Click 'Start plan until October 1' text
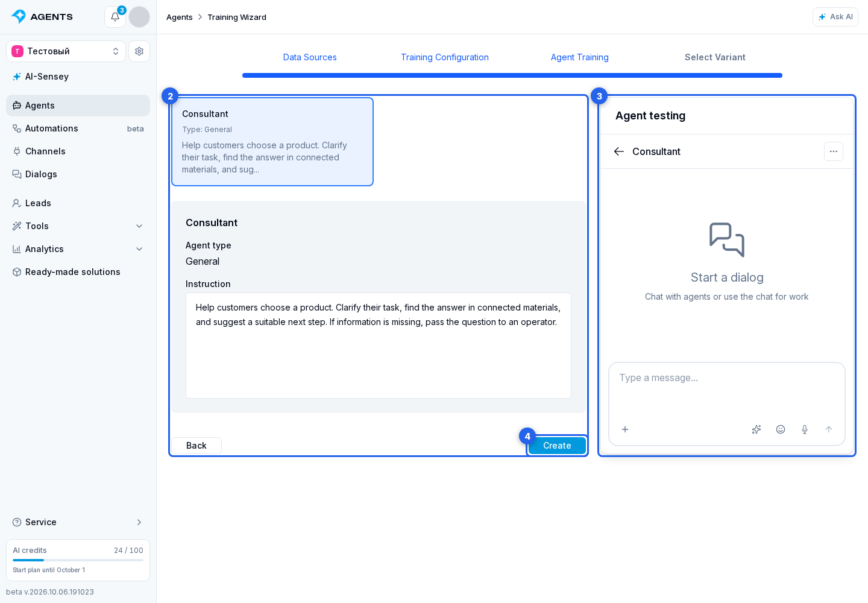 click(49, 570)
